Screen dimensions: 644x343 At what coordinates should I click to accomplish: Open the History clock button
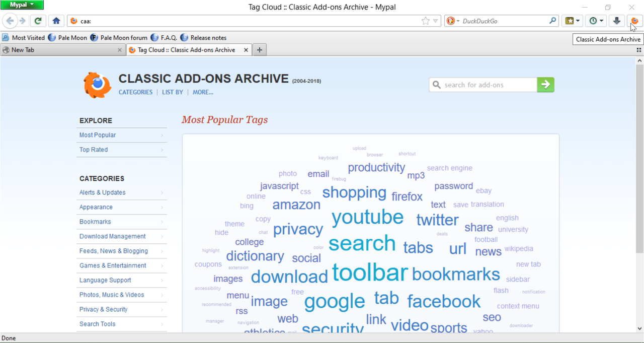[x=593, y=21]
